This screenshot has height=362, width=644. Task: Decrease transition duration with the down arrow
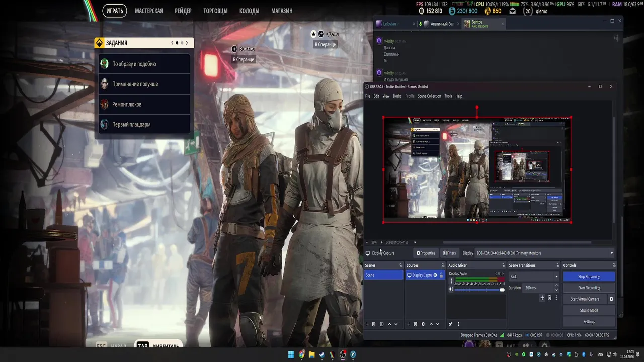click(556, 290)
